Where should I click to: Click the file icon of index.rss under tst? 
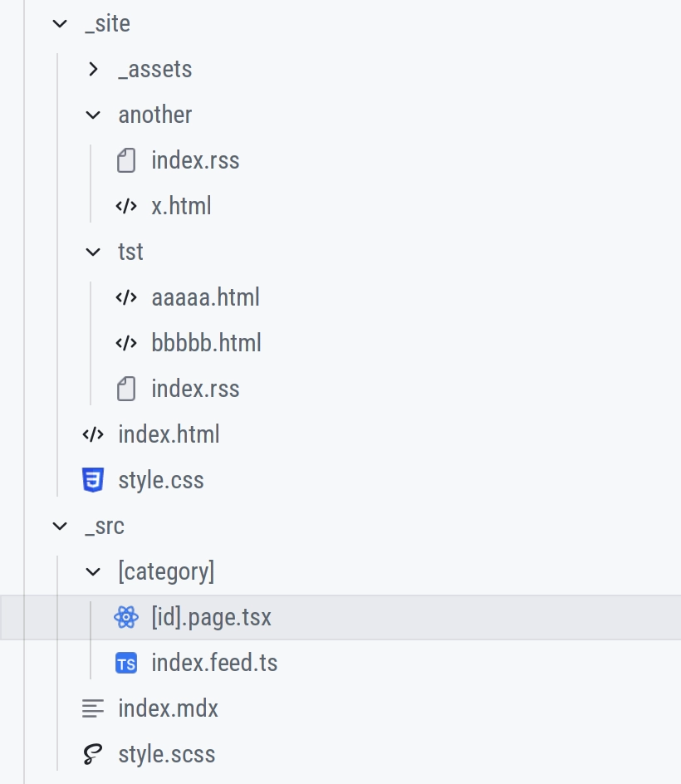pos(126,389)
